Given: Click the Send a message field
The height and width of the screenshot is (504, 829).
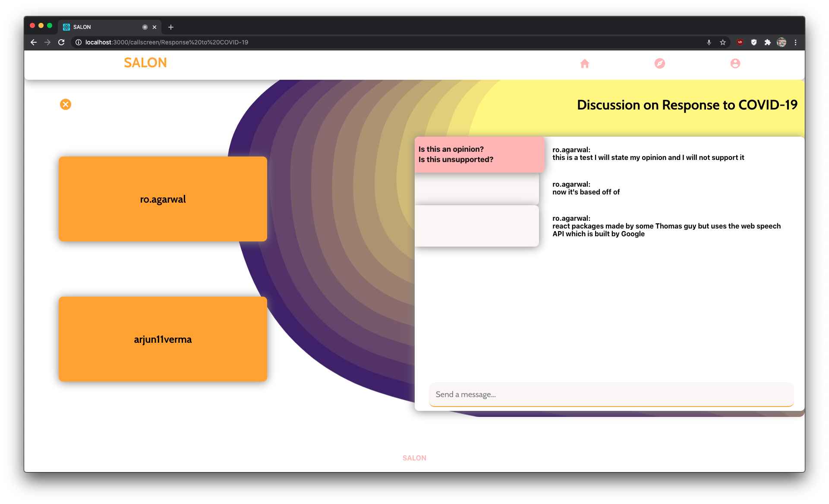Looking at the screenshot, I should click(611, 394).
